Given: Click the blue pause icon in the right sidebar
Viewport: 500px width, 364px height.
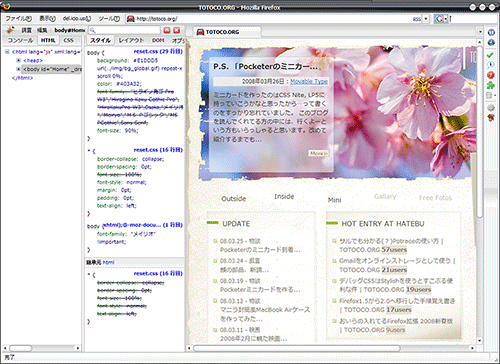Looking at the screenshot, I should (x=491, y=32).
